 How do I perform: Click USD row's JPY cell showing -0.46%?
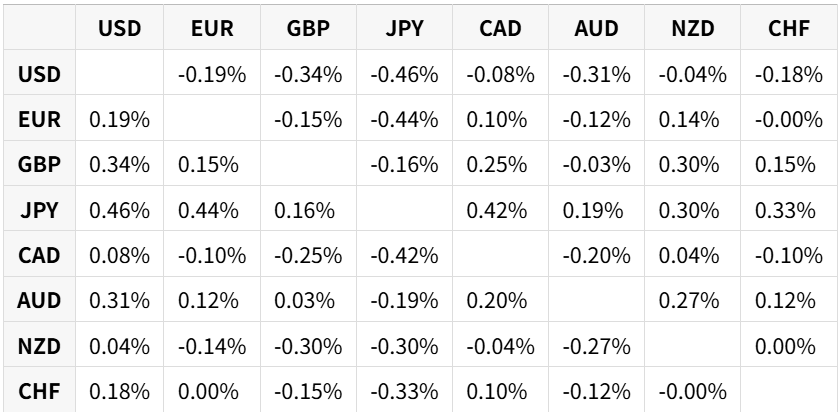point(404,74)
